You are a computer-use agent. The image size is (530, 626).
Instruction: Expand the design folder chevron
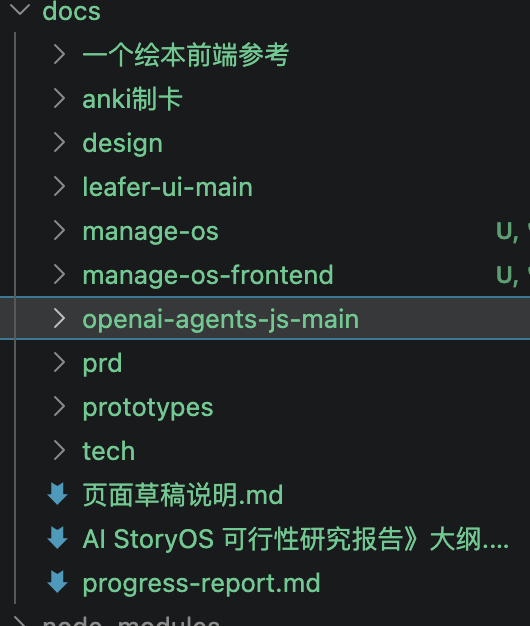59,143
